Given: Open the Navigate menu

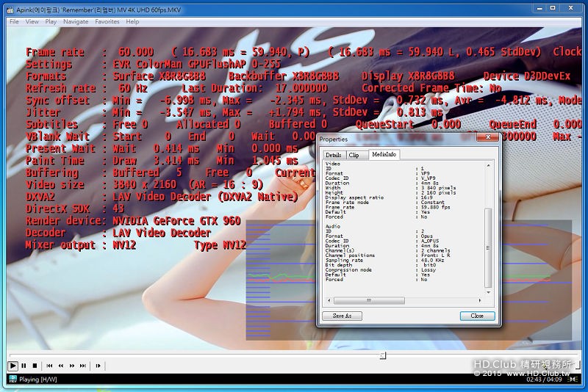Looking at the screenshot, I should click(x=76, y=22).
